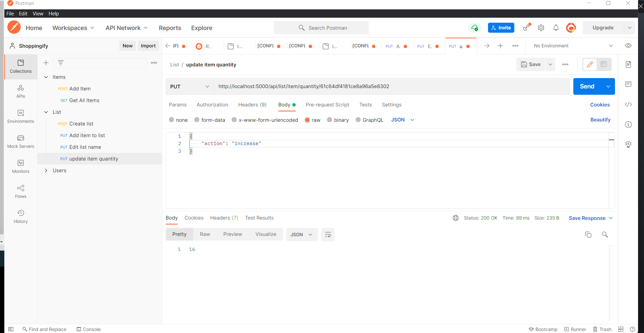Screen dimensions: 644x333
Task: Copy the response body
Action: (x=588, y=235)
